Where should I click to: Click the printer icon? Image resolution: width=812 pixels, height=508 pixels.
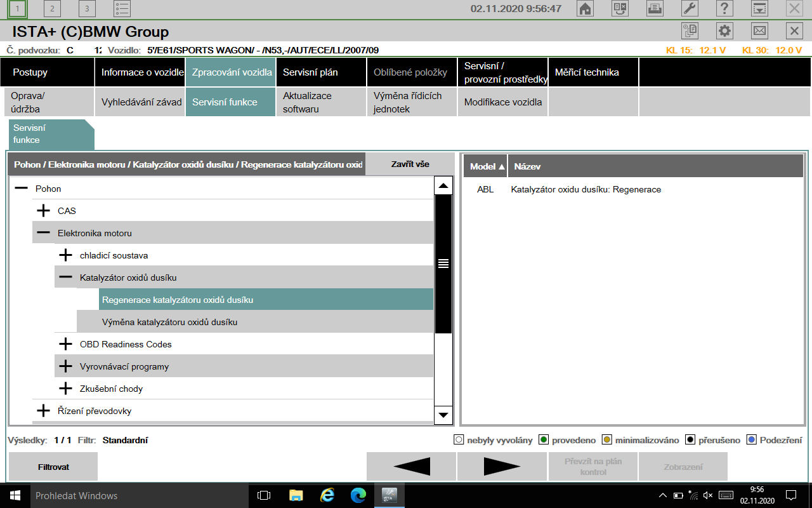pyautogui.click(x=655, y=9)
